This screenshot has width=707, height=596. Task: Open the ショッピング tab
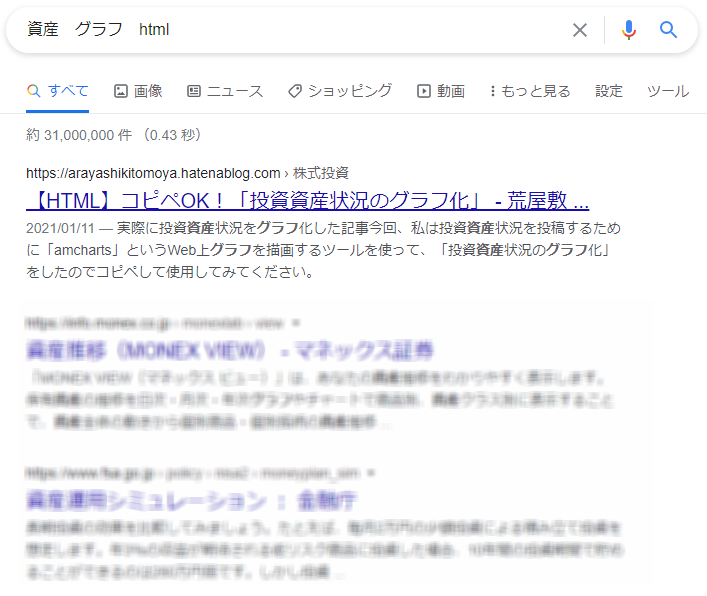coord(340,91)
